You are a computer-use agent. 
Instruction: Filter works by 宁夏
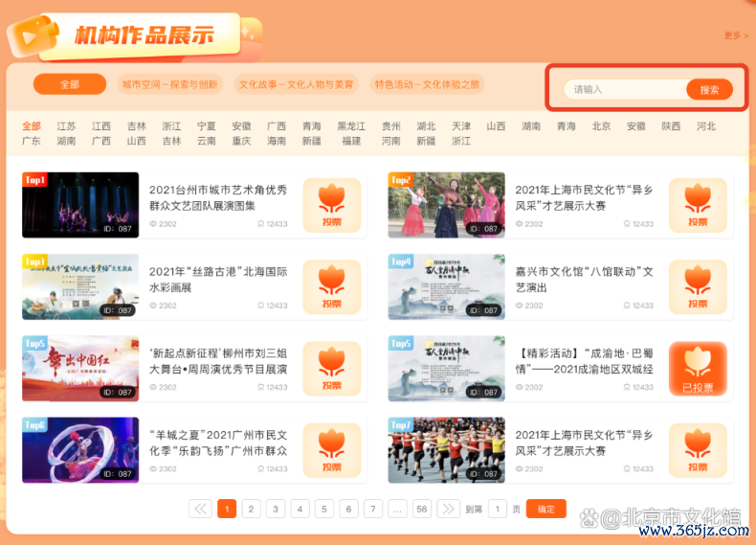[x=207, y=126]
